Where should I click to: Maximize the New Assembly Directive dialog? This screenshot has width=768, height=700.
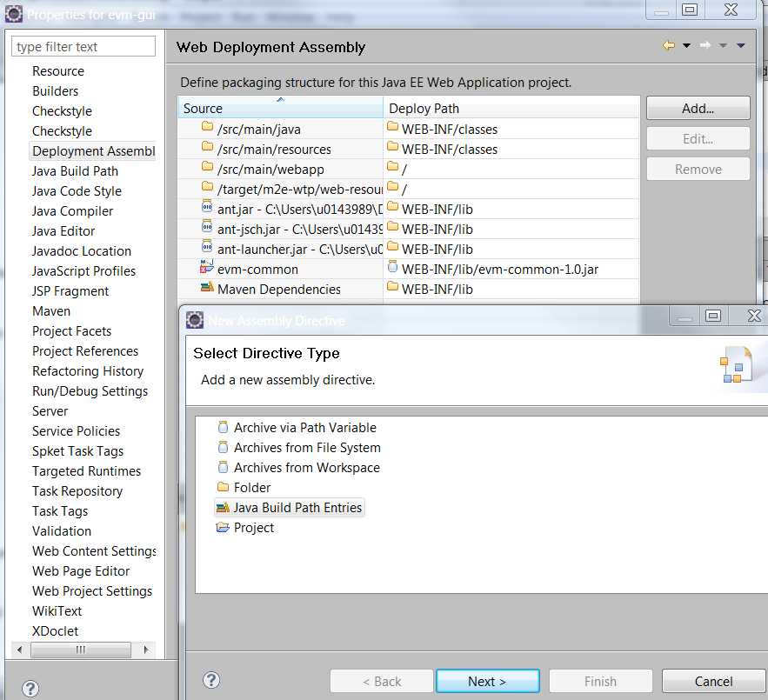712,316
